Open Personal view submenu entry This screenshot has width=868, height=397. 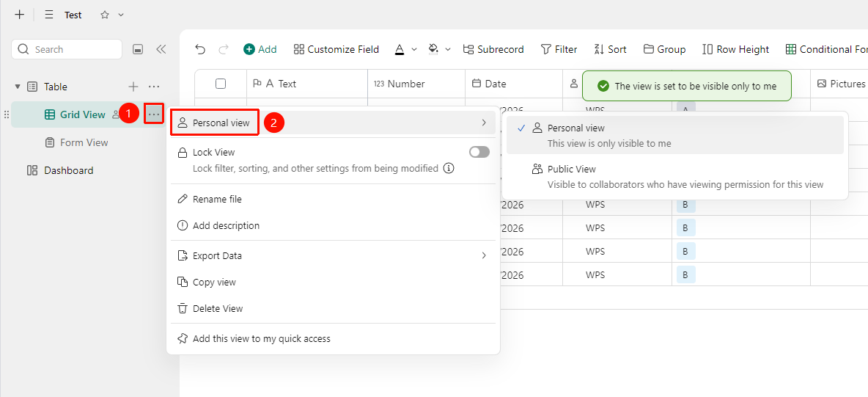point(333,123)
